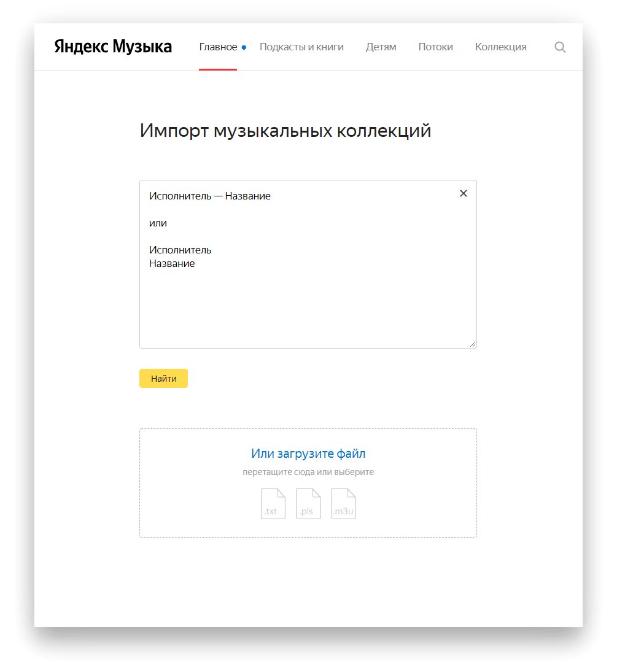Open the Детям tab
The width and height of the screenshot is (617, 672).
click(381, 47)
